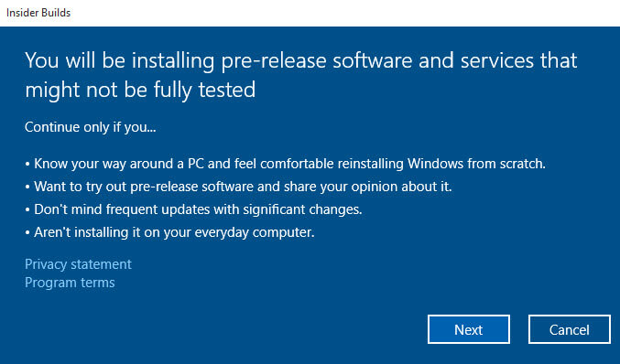Image resolution: width=620 pixels, height=364 pixels.
Task: Select the bullet about your everyday computer
Action: click(169, 232)
